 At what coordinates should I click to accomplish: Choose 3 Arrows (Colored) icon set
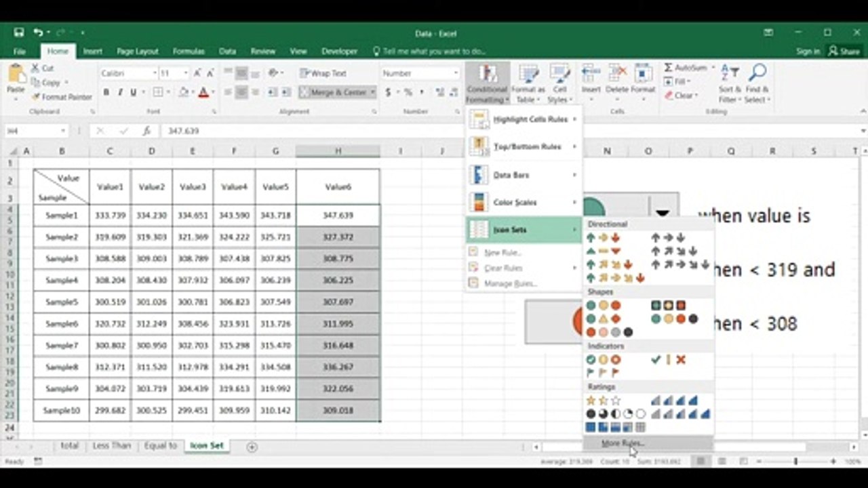604,238
